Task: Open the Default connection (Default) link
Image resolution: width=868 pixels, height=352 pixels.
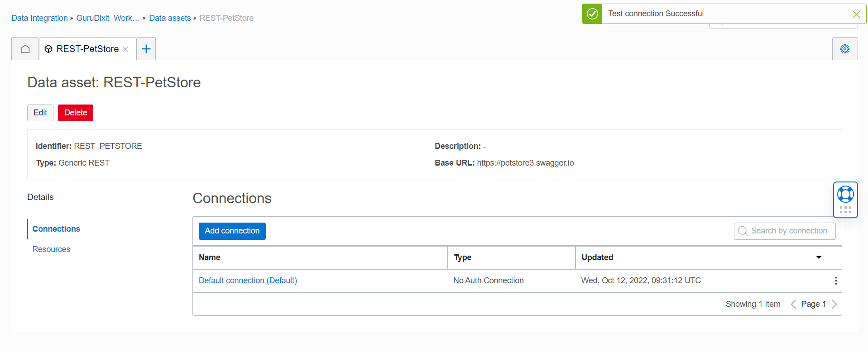Action: pyautogui.click(x=248, y=281)
